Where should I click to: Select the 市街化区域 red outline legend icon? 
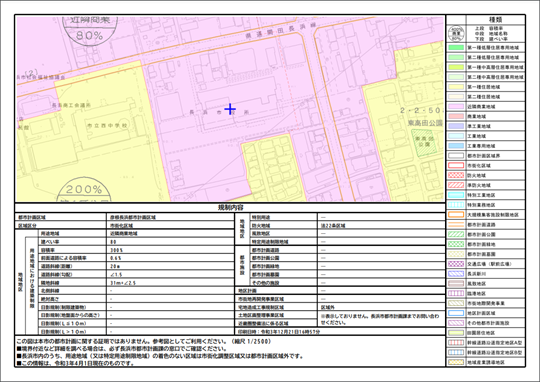click(456, 165)
